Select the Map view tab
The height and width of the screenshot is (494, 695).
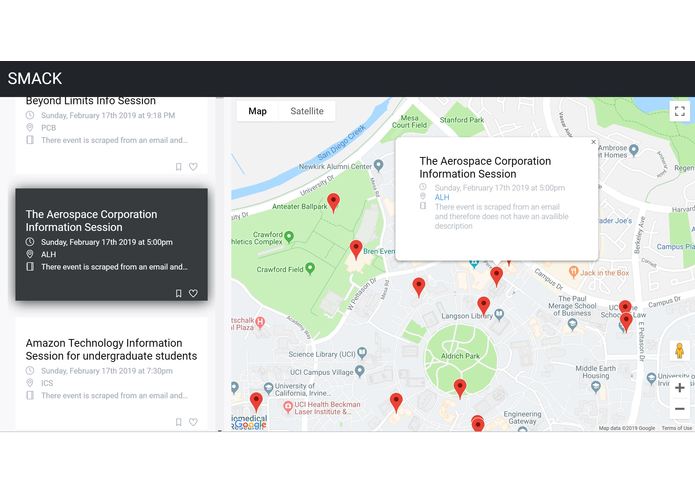point(258,111)
